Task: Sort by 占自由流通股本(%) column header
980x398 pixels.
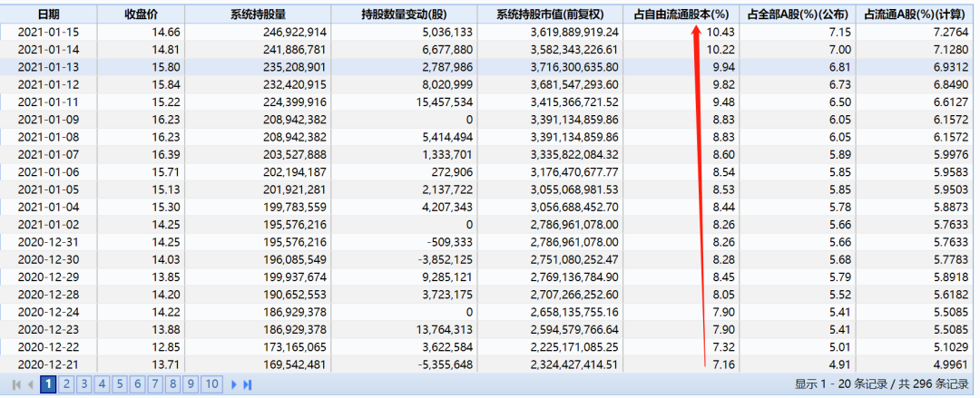Action: (x=681, y=14)
